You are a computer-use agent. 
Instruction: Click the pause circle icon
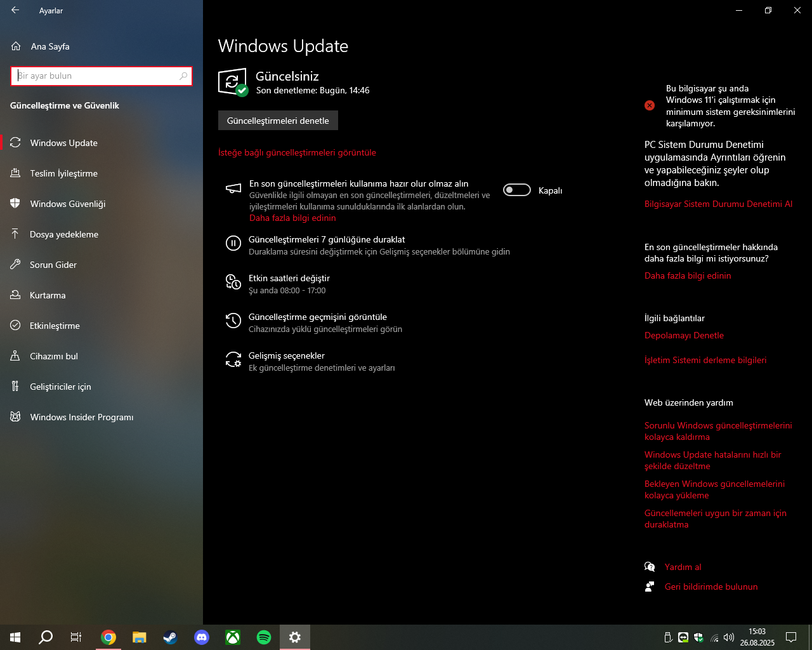(x=233, y=243)
